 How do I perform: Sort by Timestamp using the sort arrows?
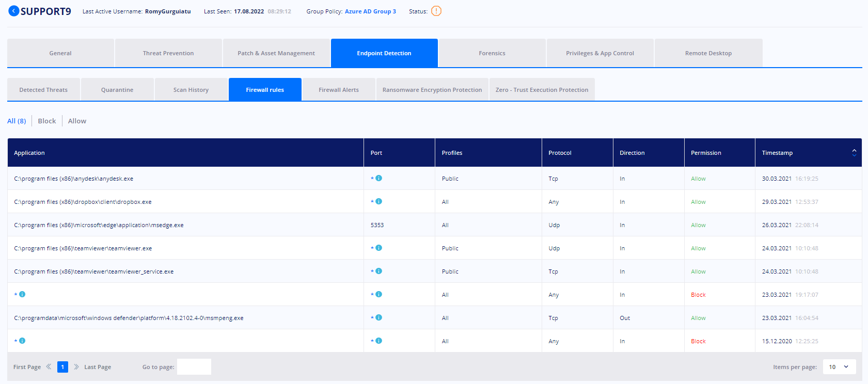click(854, 153)
